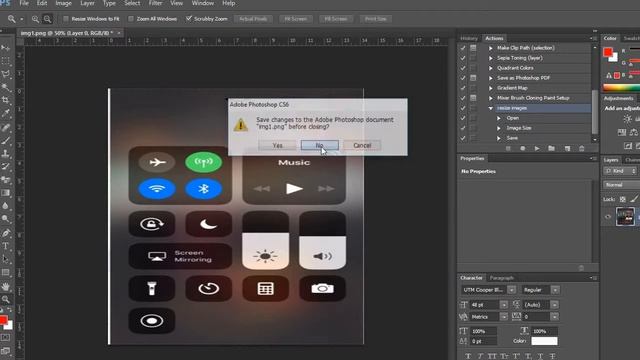
Task: Select the Horizontal Type tool
Action: tap(5, 246)
